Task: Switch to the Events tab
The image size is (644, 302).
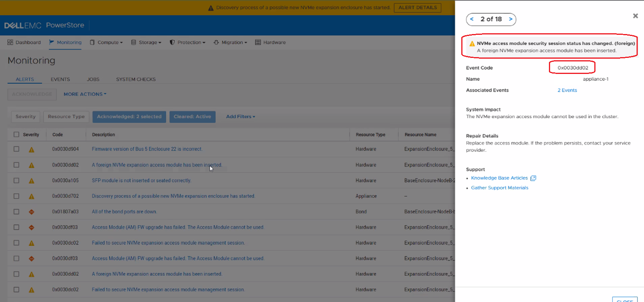Action: click(60, 79)
